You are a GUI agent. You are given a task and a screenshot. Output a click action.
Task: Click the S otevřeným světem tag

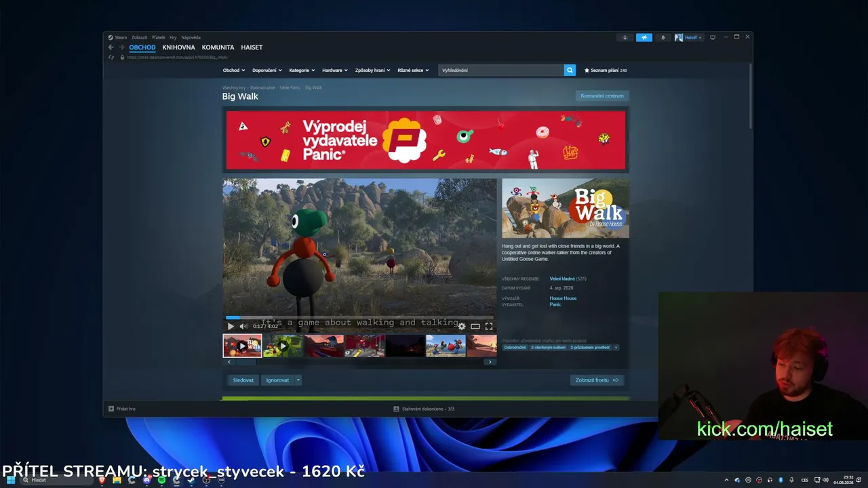[548, 347]
